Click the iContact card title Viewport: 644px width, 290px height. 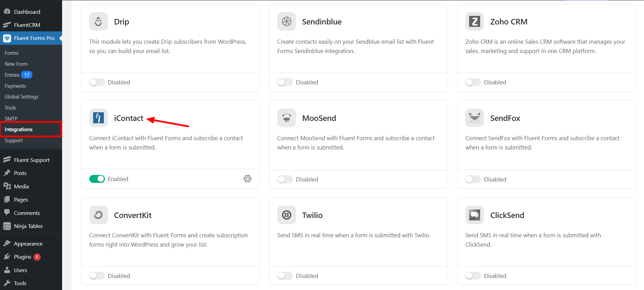point(128,118)
